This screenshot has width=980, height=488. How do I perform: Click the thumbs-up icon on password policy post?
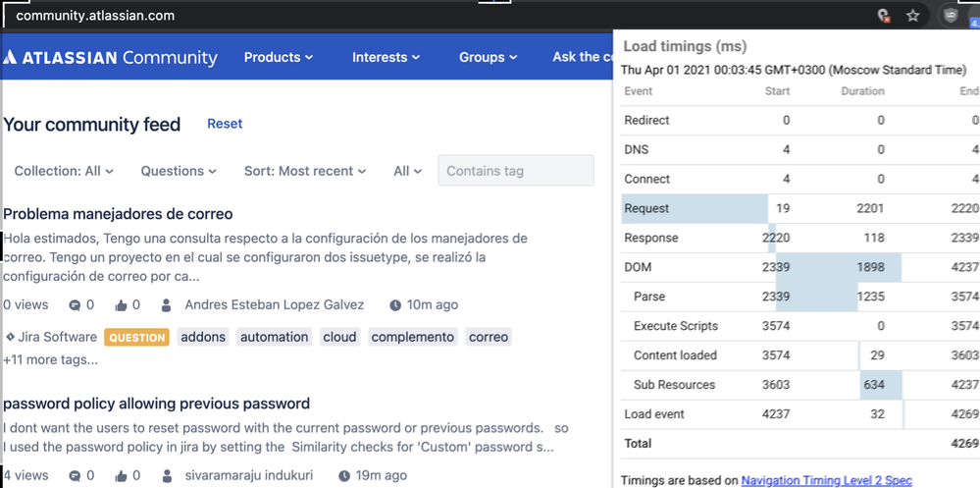pos(123,475)
